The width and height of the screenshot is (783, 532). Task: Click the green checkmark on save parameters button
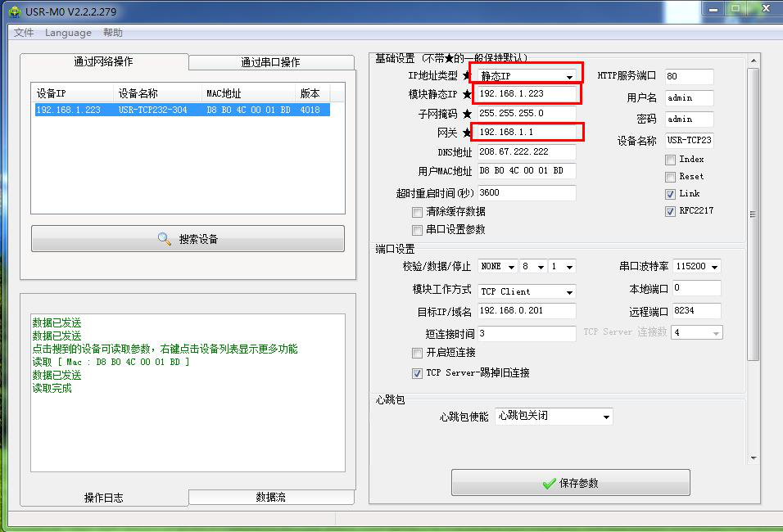(549, 483)
